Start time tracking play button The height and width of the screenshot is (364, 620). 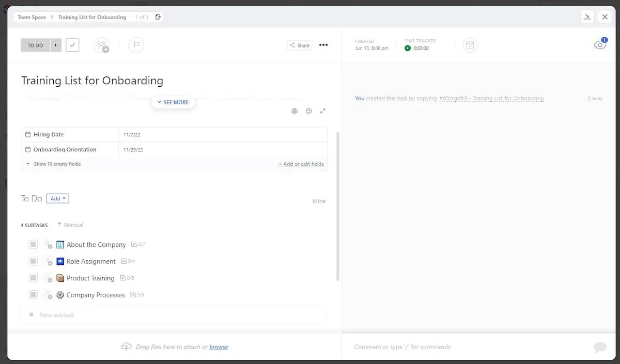(x=408, y=48)
